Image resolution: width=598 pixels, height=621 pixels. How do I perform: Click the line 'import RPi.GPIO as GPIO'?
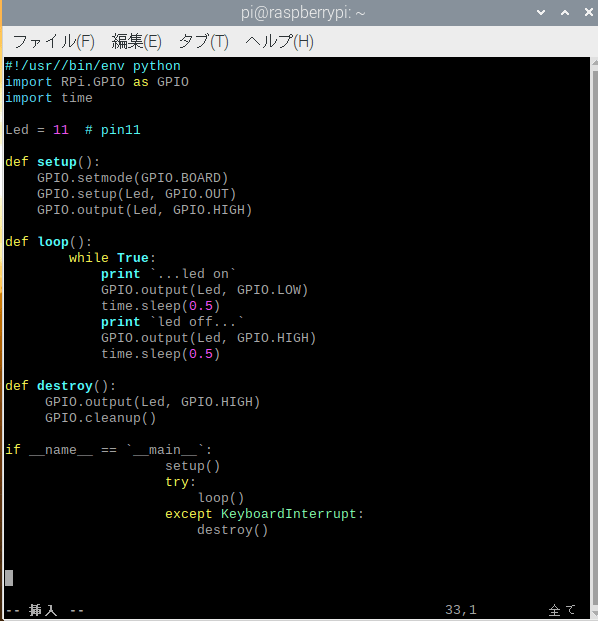tap(97, 82)
